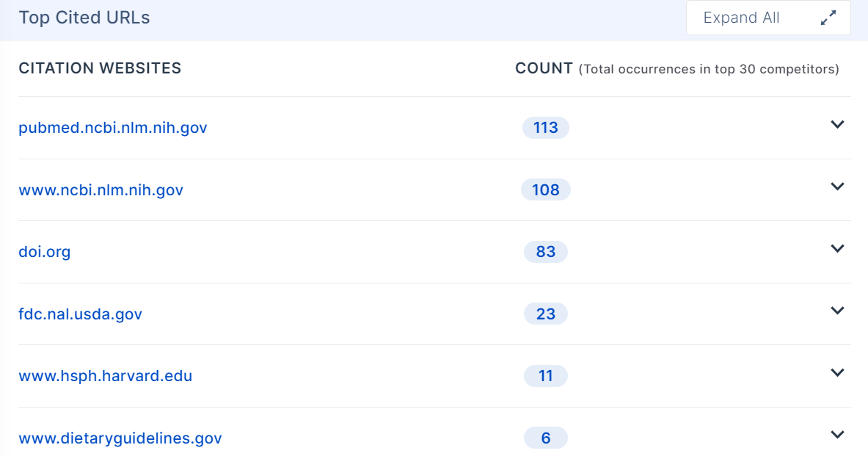868x456 pixels.
Task: Open the www.dietaryguidelines.gov link
Action: click(x=120, y=438)
